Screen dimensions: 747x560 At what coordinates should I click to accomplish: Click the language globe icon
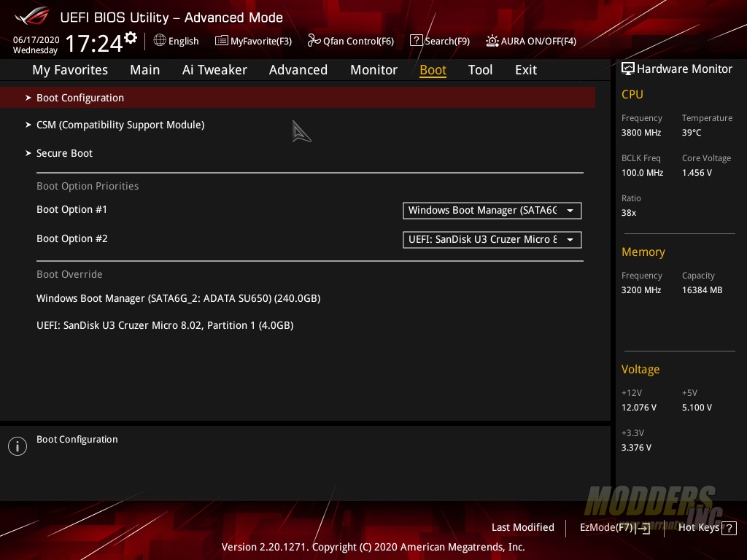click(x=160, y=41)
